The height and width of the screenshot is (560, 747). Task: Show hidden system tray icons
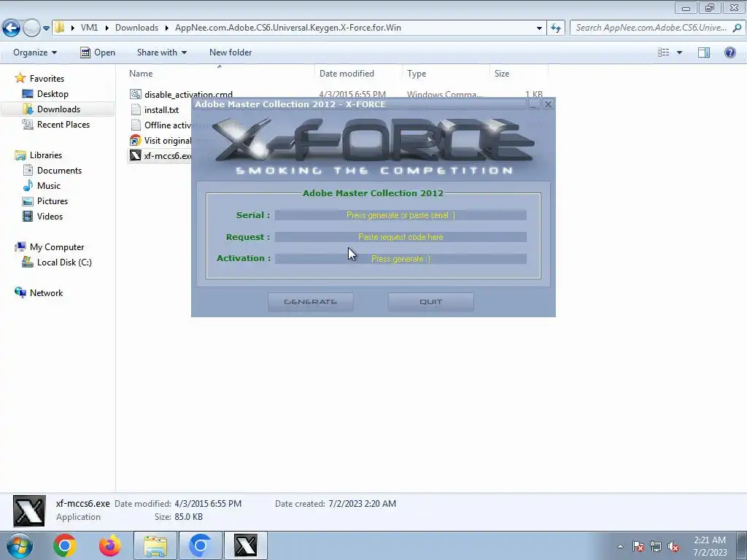[620, 546]
